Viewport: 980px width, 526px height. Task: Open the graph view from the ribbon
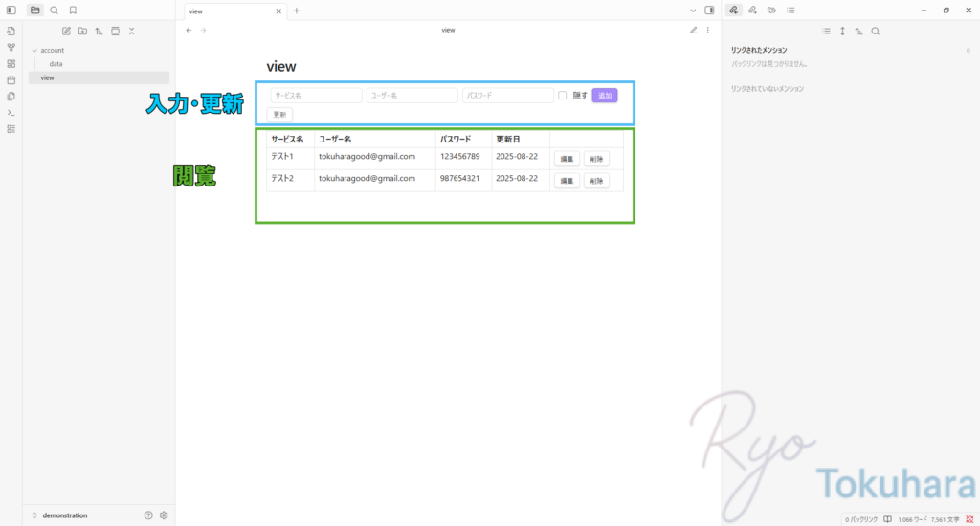[11, 47]
